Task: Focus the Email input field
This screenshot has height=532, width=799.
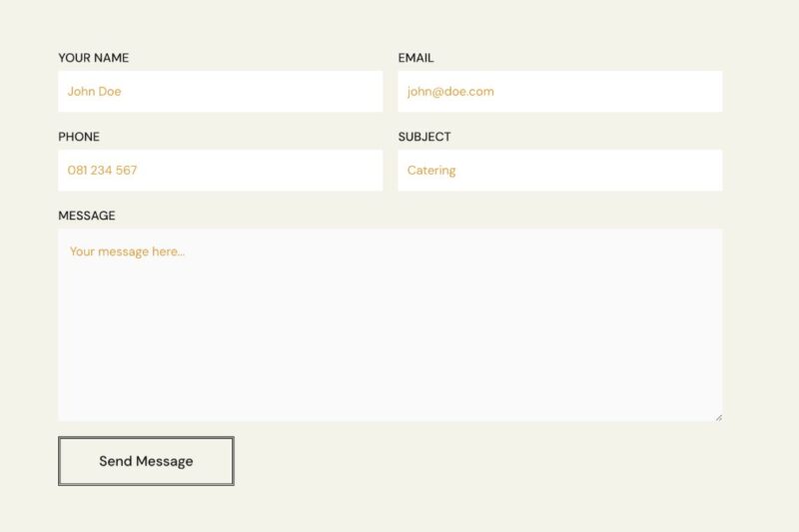Action: (559, 91)
